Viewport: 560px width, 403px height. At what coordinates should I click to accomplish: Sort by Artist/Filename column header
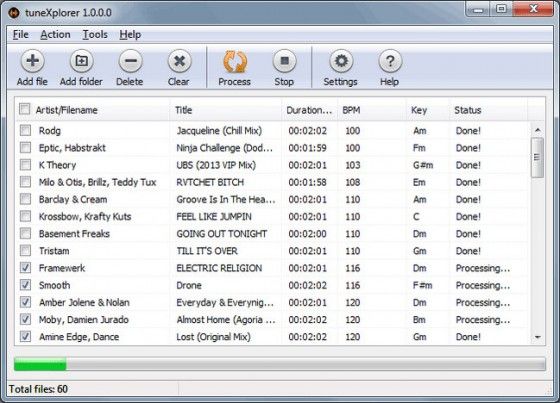point(66,110)
